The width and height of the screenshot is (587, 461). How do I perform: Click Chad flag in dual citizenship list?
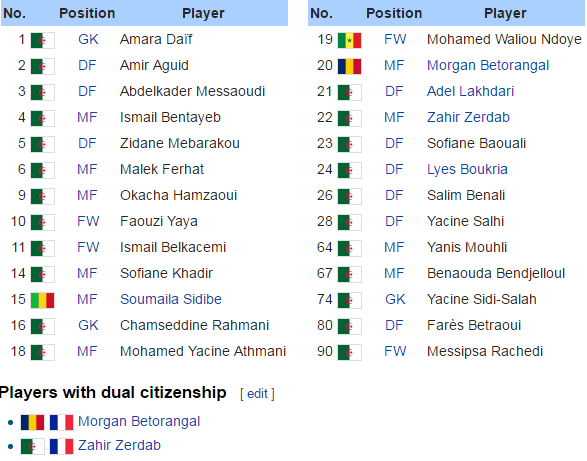point(33,422)
